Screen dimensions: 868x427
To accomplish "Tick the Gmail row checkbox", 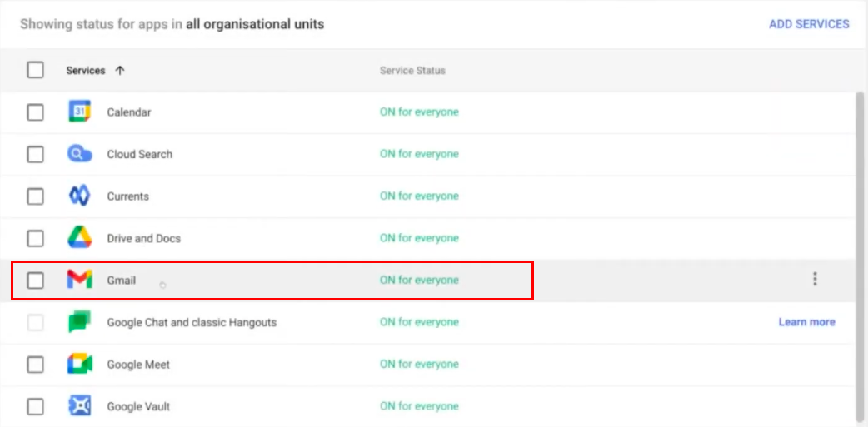I will 35,281.
